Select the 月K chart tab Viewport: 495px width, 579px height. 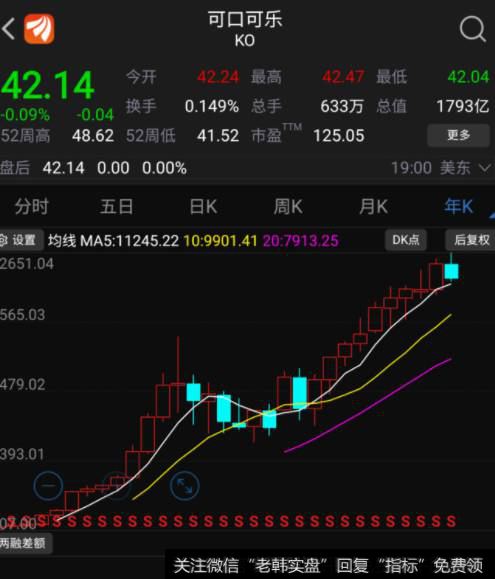[x=374, y=206]
